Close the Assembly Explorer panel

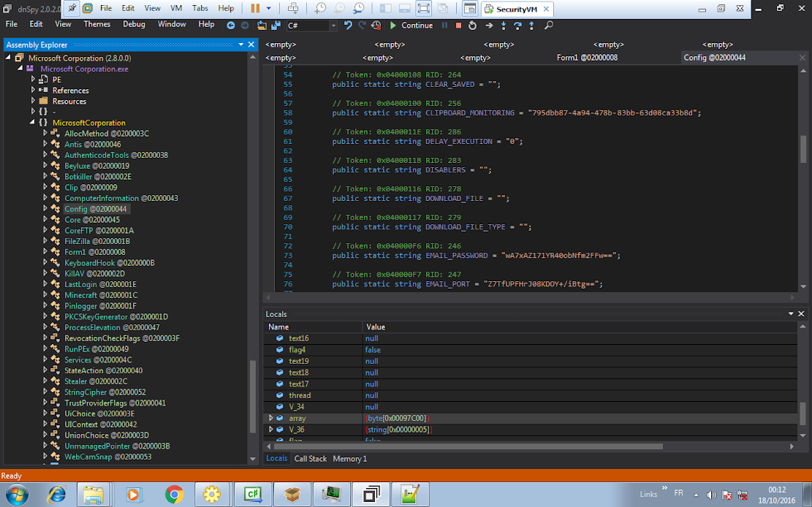[x=251, y=45]
